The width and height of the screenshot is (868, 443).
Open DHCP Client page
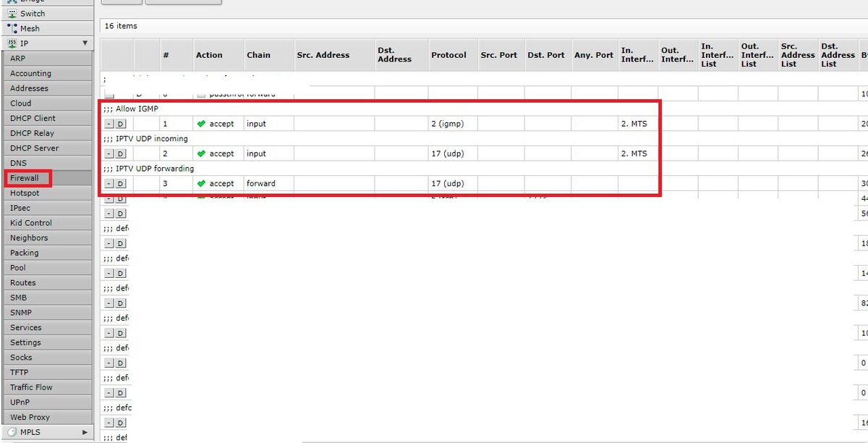[48, 118]
